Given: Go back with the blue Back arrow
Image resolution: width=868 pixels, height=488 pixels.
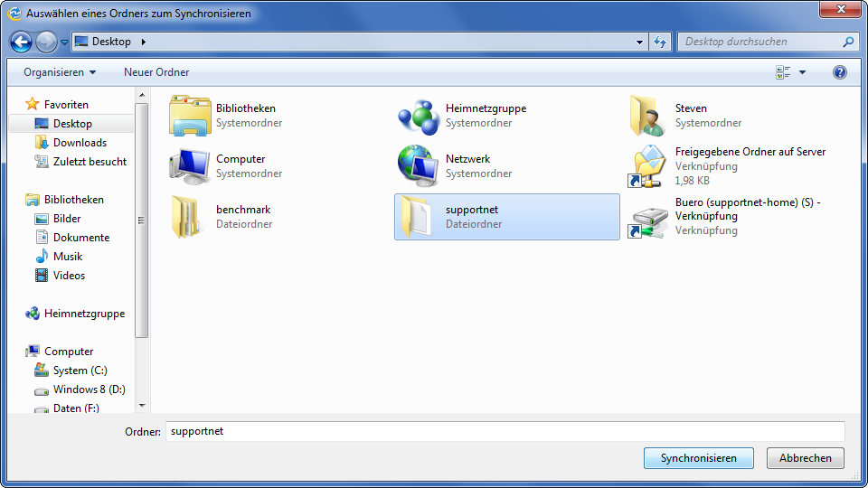Looking at the screenshot, I should (x=21, y=42).
